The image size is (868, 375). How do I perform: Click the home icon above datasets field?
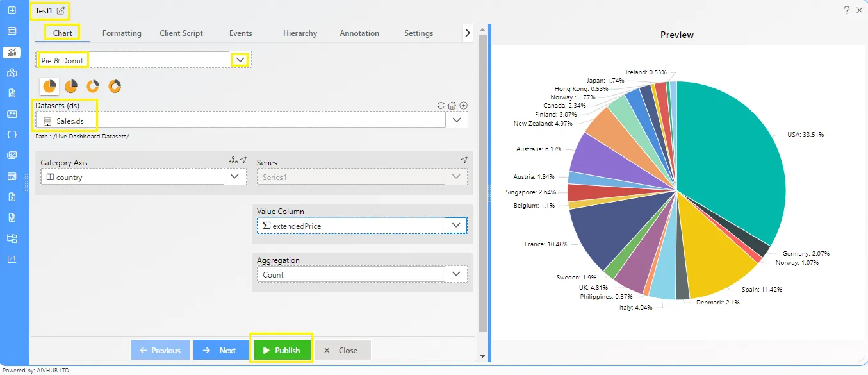(x=452, y=106)
